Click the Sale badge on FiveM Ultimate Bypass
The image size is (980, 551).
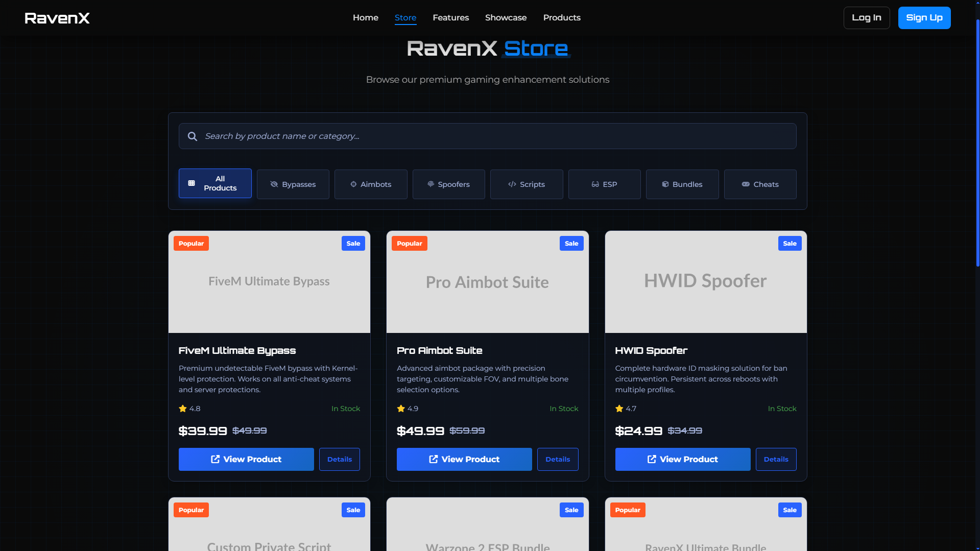[x=353, y=244]
